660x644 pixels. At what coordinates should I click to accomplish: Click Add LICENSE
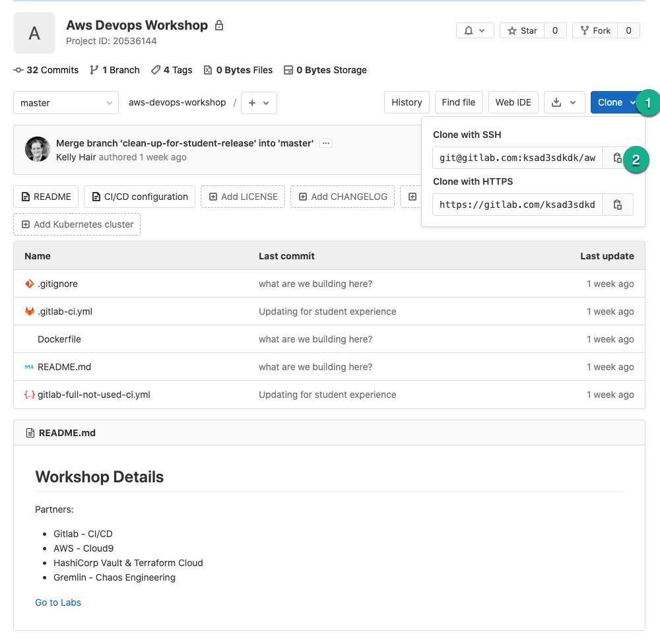pos(243,197)
